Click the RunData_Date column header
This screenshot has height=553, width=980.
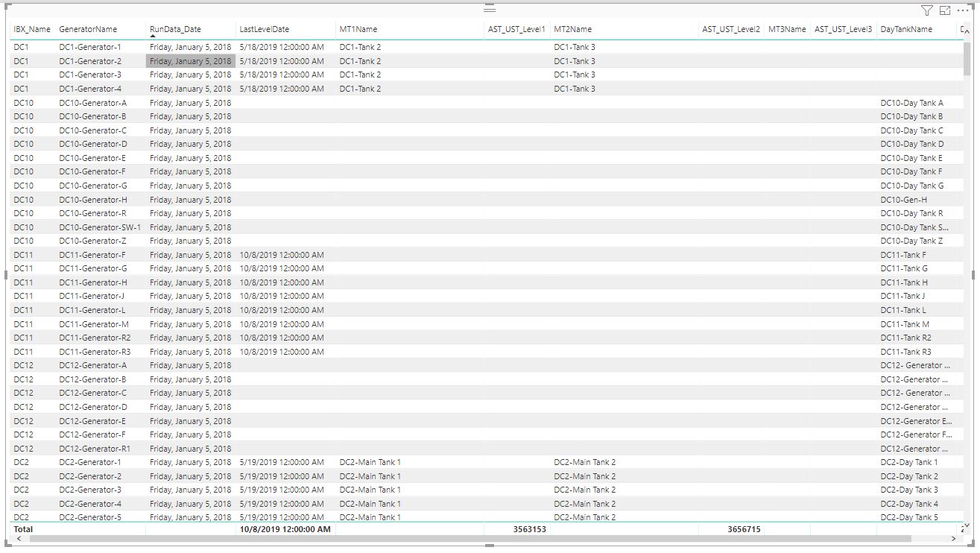point(175,29)
